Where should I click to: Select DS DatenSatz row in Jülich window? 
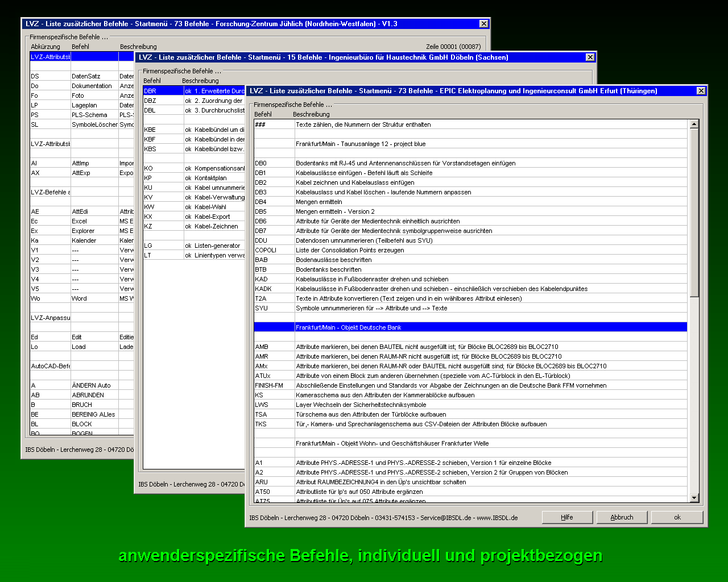tap(82, 76)
